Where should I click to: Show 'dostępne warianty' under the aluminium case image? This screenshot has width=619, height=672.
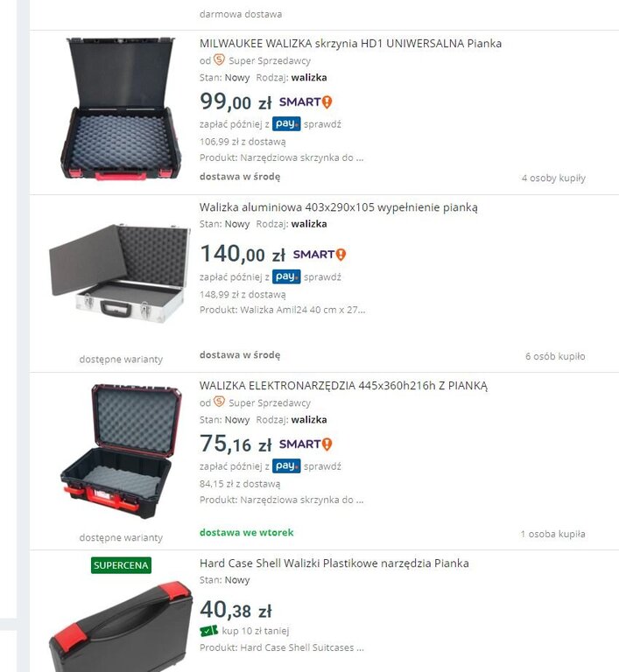coord(121,359)
